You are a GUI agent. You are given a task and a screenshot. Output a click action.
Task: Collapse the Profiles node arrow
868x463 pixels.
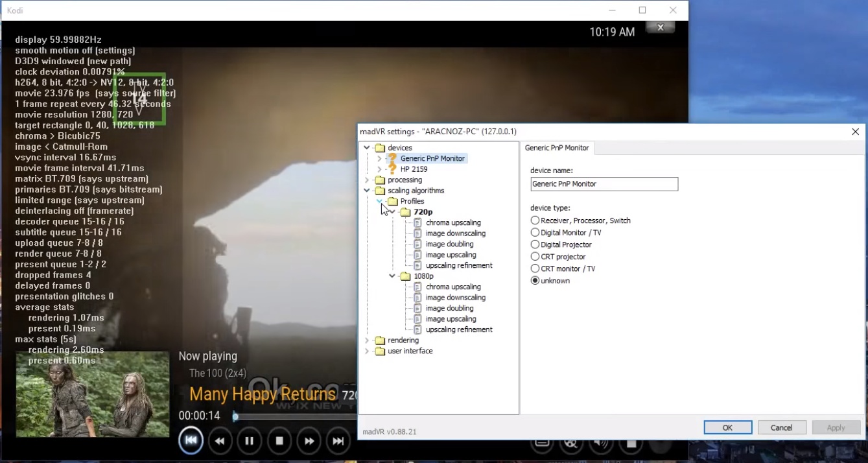point(380,201)
